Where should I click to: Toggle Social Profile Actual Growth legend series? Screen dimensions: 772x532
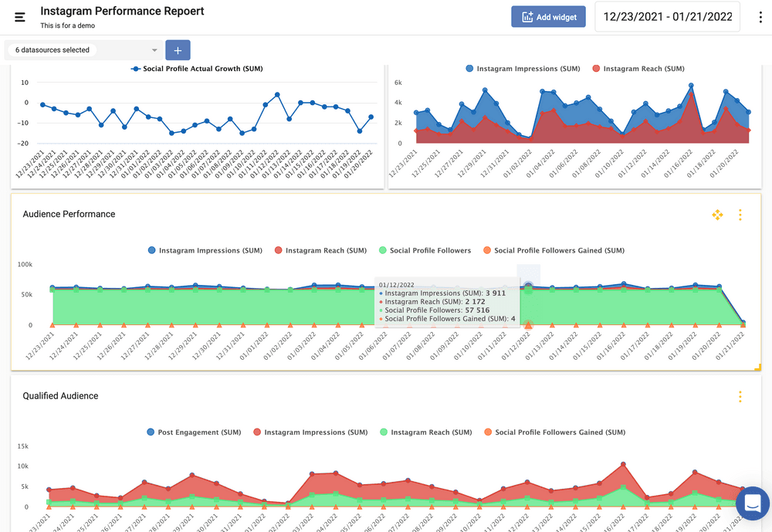tap(197, 69)
